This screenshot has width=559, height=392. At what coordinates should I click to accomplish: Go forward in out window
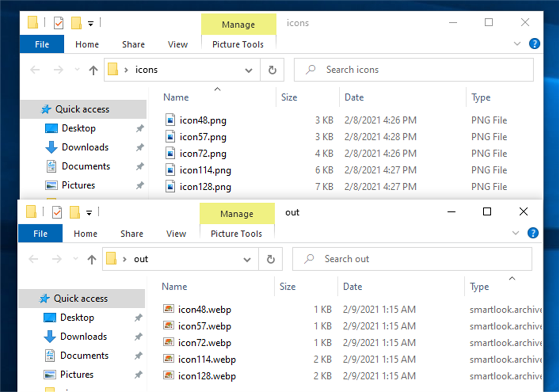pos(57,259)
